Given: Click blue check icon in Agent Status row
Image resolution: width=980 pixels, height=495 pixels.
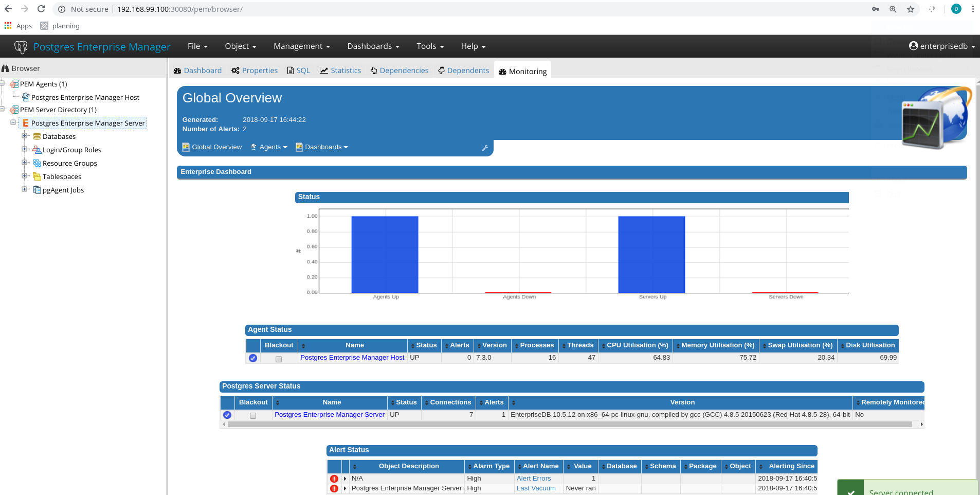Looking at the screenshot, I should [x=253, y=358].
